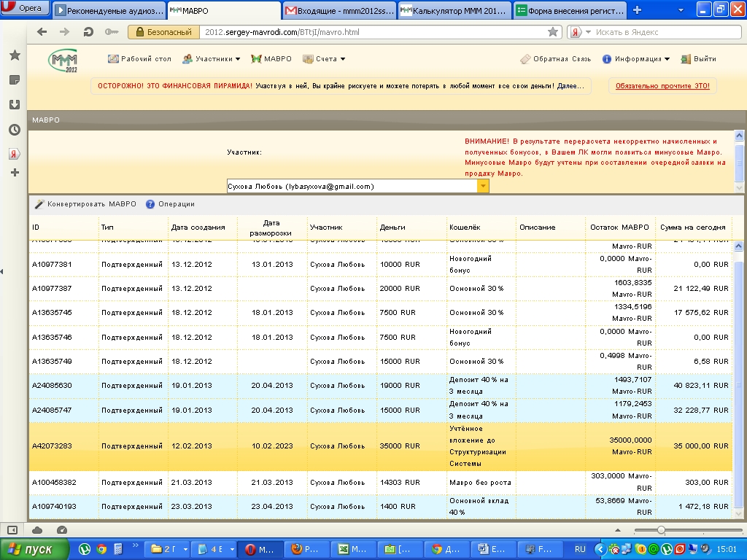Click the participant field 'Сухова Любовь'
Viewport: 747px width, 560px height.
pos(352,186)
